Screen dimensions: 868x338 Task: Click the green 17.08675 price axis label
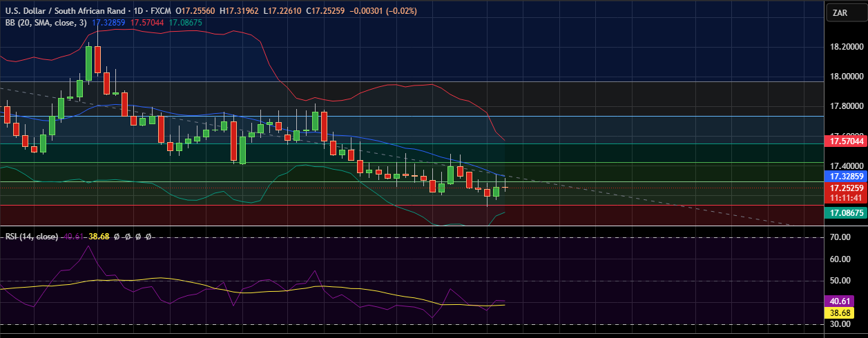847,213
